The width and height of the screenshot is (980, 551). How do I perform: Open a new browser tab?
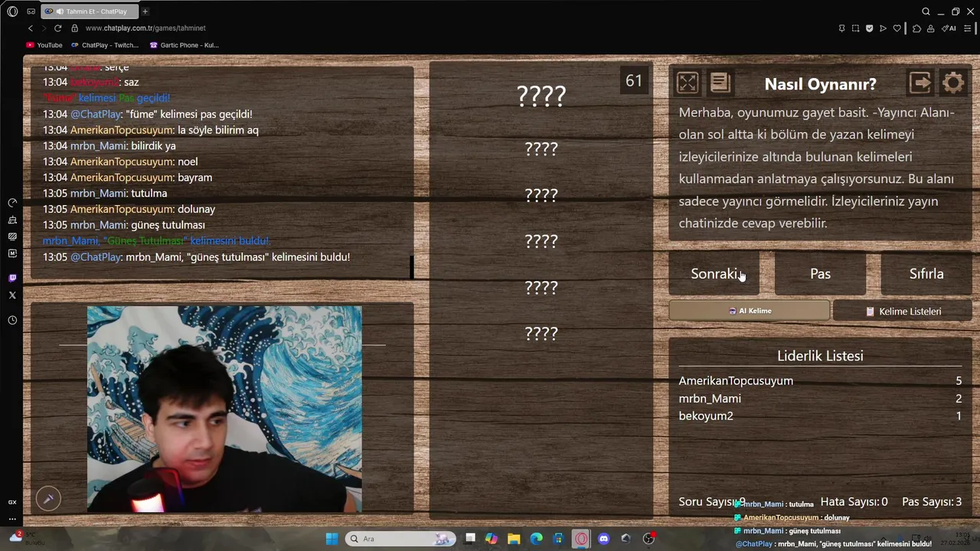click(145, 11)
